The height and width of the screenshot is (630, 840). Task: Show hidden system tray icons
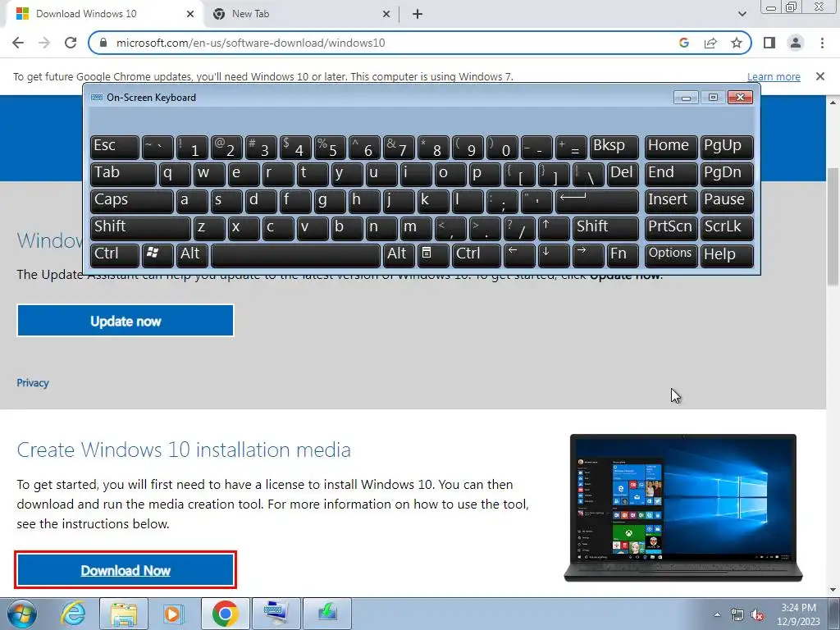click(x=717, y=615)
